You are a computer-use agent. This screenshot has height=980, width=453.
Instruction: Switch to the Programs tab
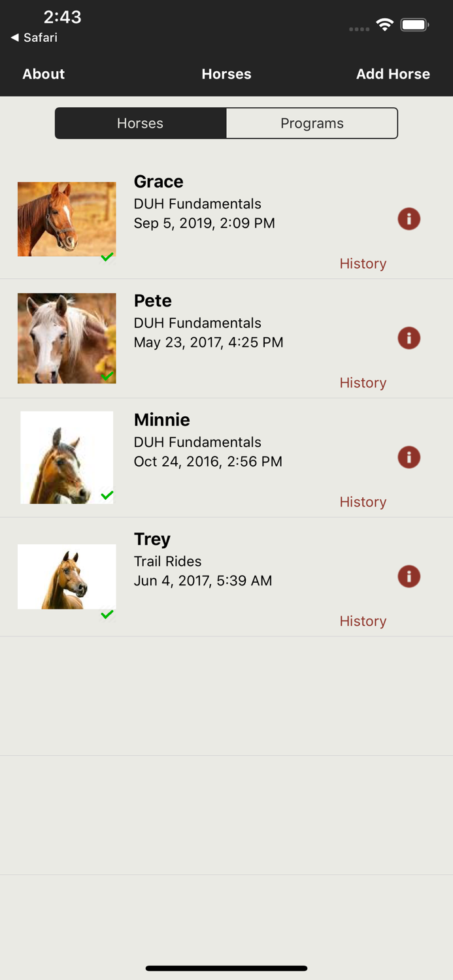[312, 123]
